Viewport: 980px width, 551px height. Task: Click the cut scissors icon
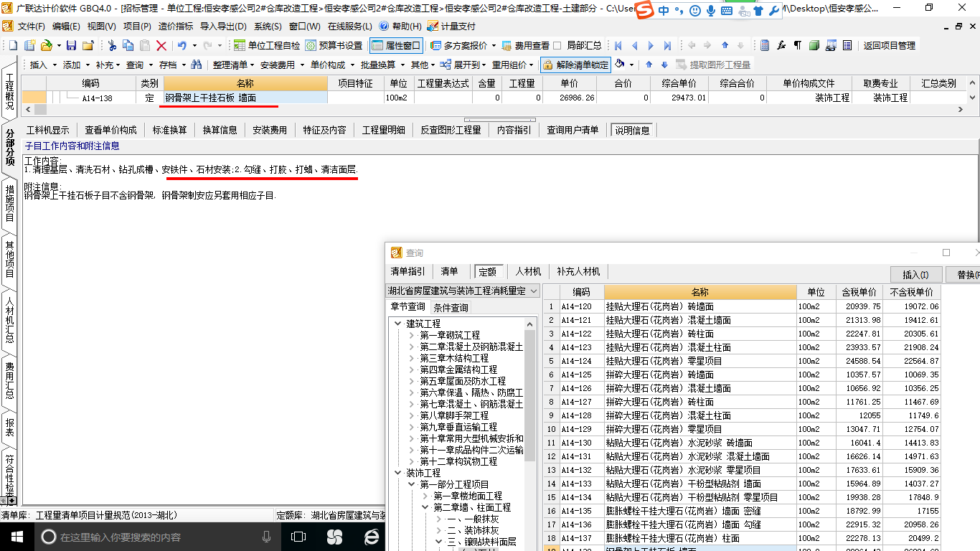[x=112, y=45]
